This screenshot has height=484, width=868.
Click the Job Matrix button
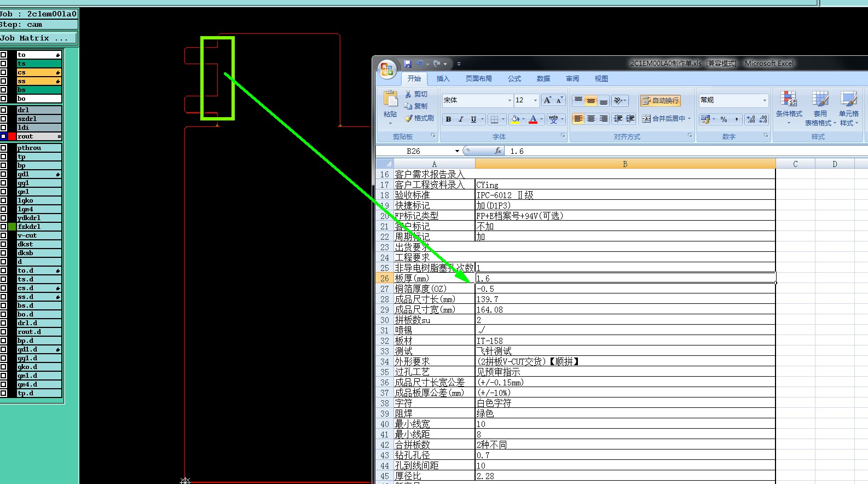tap(39, 38)
